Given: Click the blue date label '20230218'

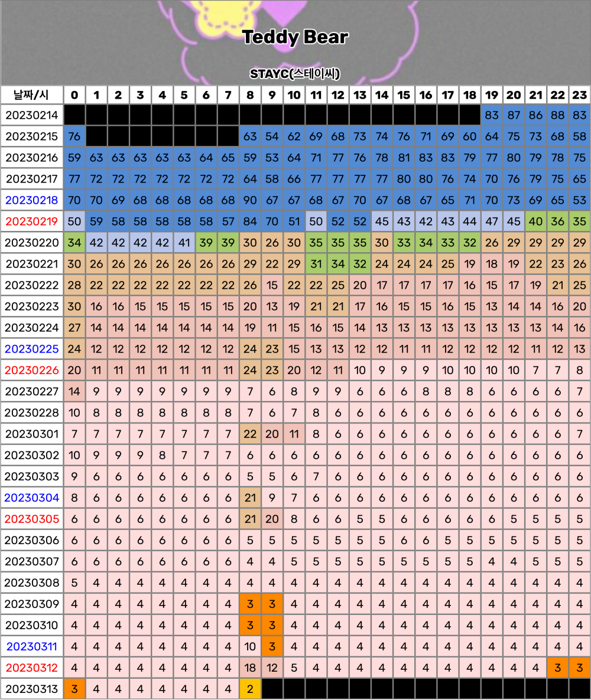Looking at the screenshot, I should click(x=32, y=200).
